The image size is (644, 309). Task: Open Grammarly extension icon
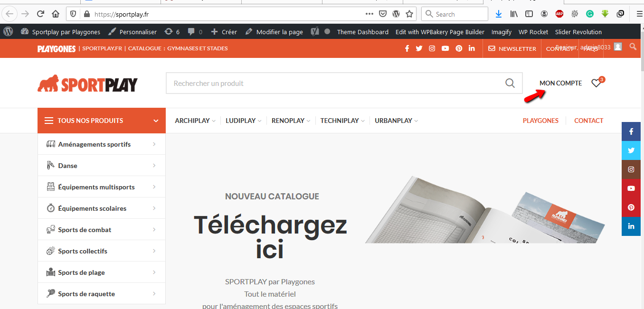click(590, 14)
